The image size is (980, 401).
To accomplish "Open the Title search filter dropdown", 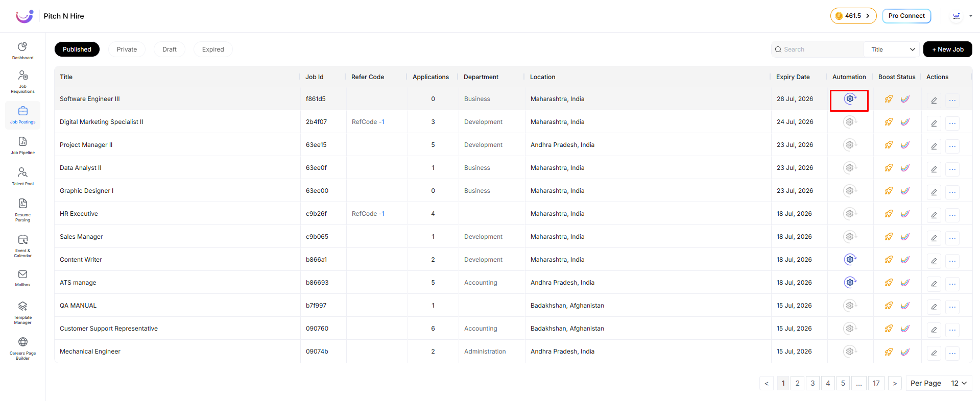I will 892,49.
